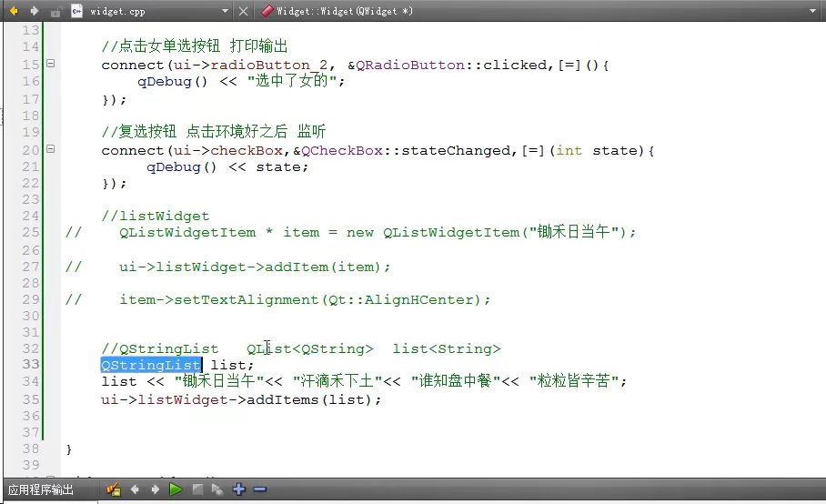Click QList<QString> in line 32 comment

(x=309, y=348)
